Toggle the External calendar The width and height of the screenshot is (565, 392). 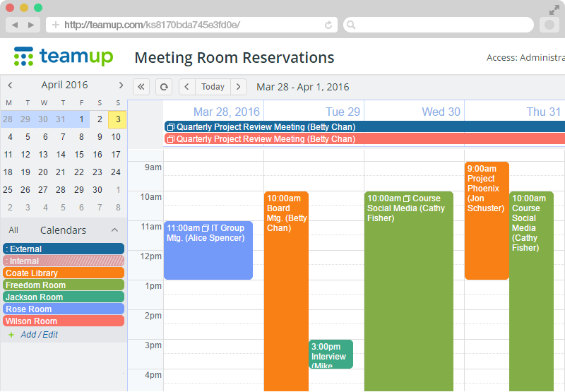[64, 249]
